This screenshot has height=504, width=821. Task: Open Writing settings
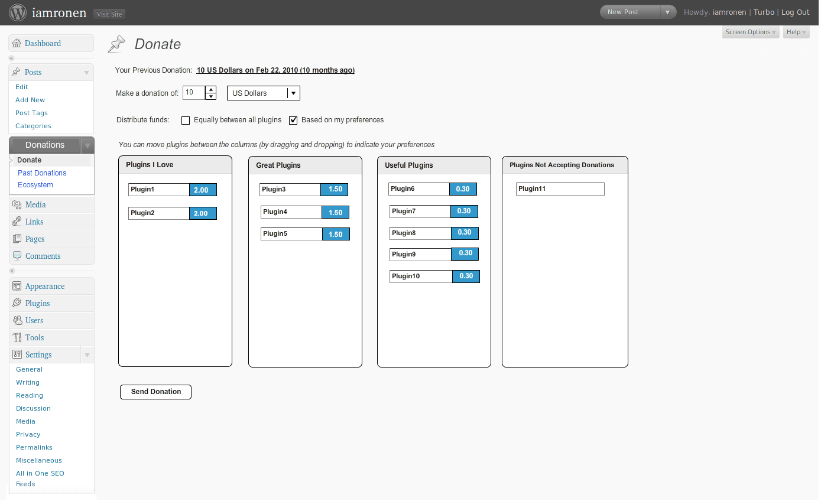(28, 382)
